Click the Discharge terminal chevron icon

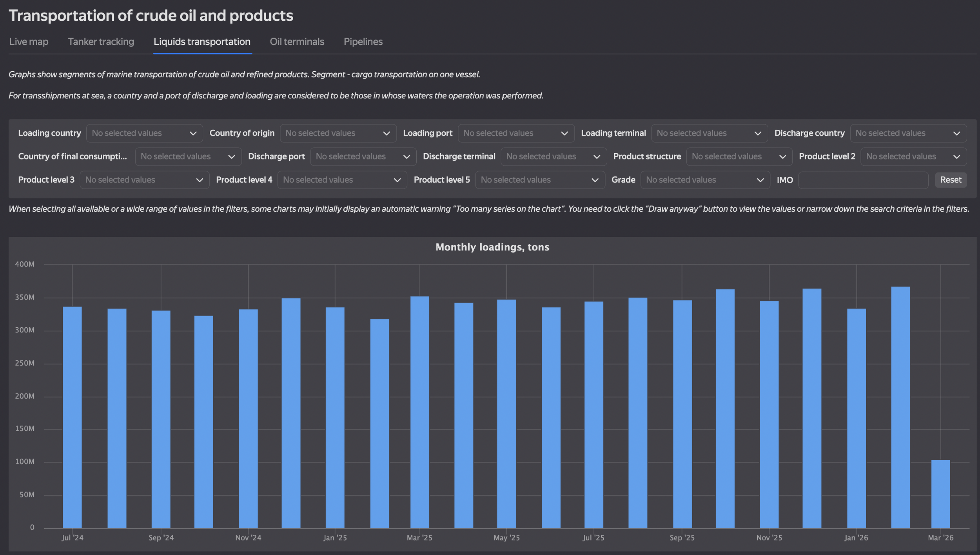[597, 157]
